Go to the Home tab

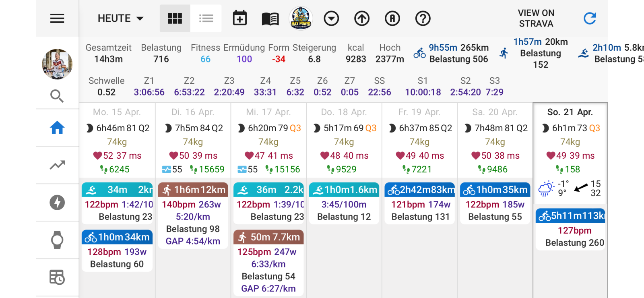tap(57, 128)
